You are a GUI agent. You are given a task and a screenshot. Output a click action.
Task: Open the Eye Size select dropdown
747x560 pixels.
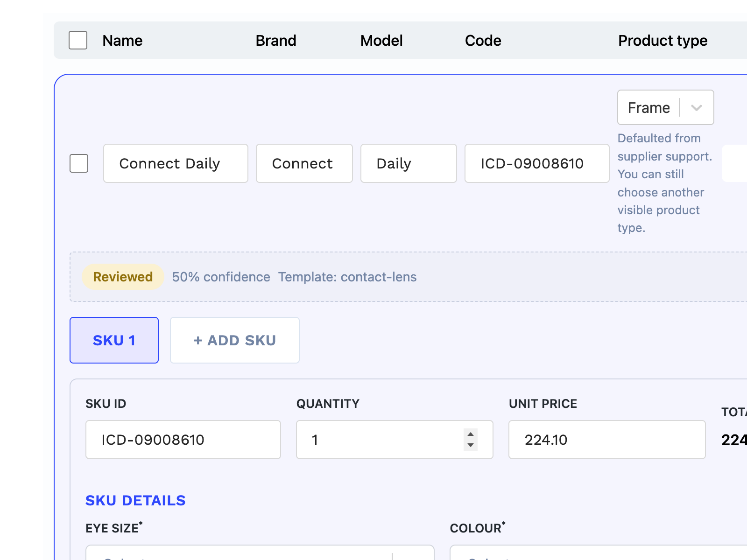(x=260, y=553)
